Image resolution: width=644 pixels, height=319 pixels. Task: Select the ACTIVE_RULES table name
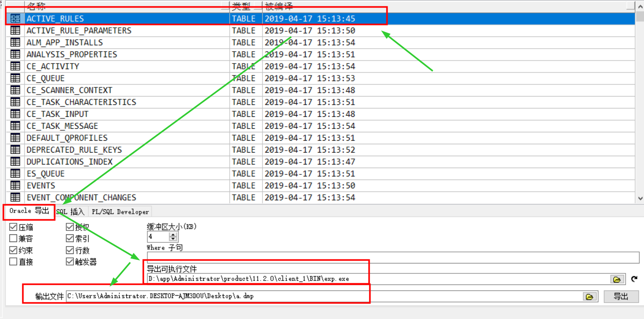(55, 19)
